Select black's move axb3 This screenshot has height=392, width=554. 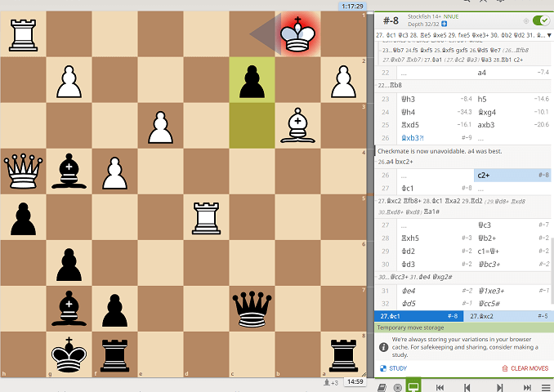coord(512,125)
